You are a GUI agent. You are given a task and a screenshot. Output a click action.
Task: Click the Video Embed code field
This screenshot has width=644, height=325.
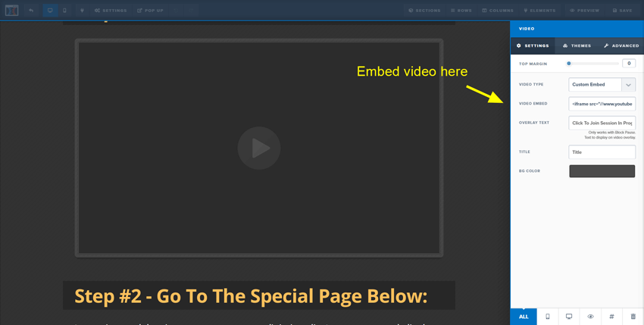coord(602,104)
